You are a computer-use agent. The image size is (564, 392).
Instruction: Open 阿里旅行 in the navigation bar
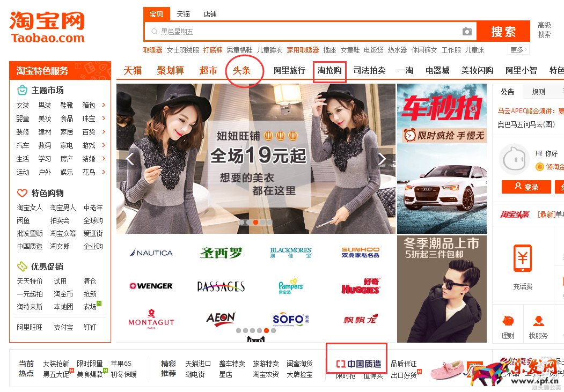pos(289,70)
